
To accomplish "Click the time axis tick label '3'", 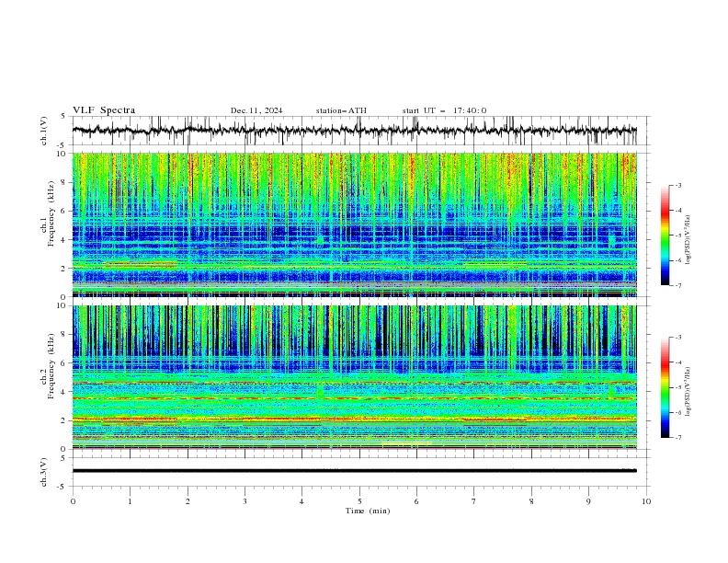I will tap(245, 501).
